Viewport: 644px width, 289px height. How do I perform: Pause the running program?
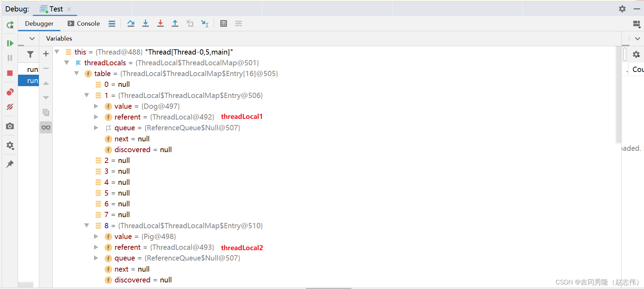[x=10, y=58]
